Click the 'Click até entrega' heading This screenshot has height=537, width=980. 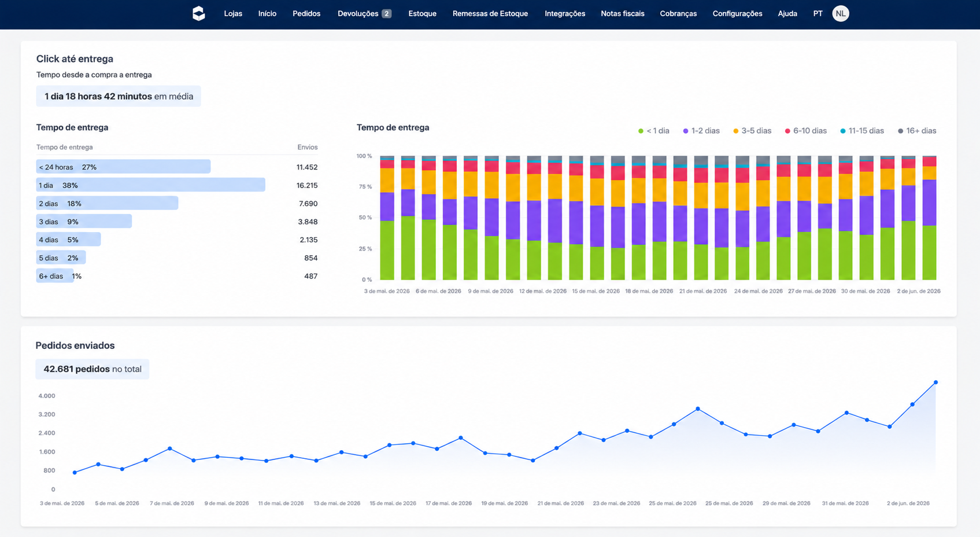coord(75,59)
